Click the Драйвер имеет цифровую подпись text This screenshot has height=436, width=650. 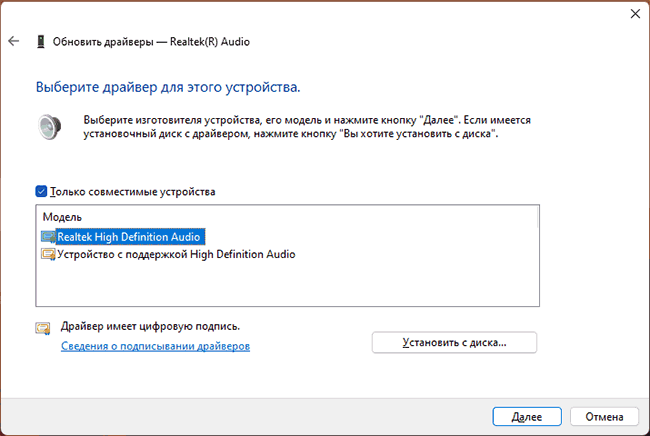point(150,327)
